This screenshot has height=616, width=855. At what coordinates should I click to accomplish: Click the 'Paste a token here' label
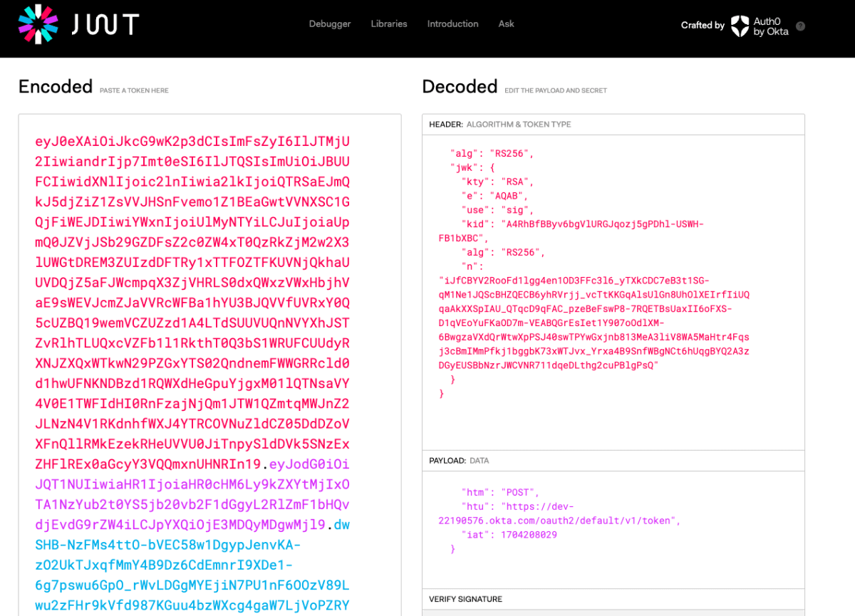click(134, 90)
